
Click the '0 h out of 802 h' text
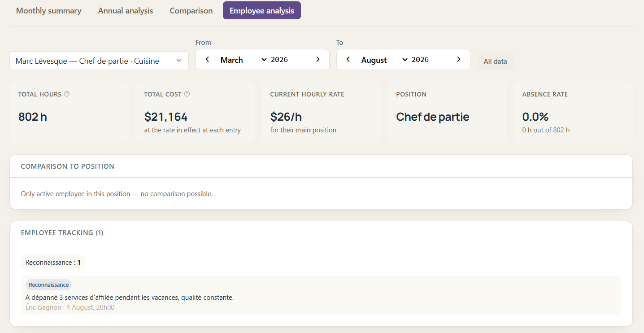(x=546, y=130)
